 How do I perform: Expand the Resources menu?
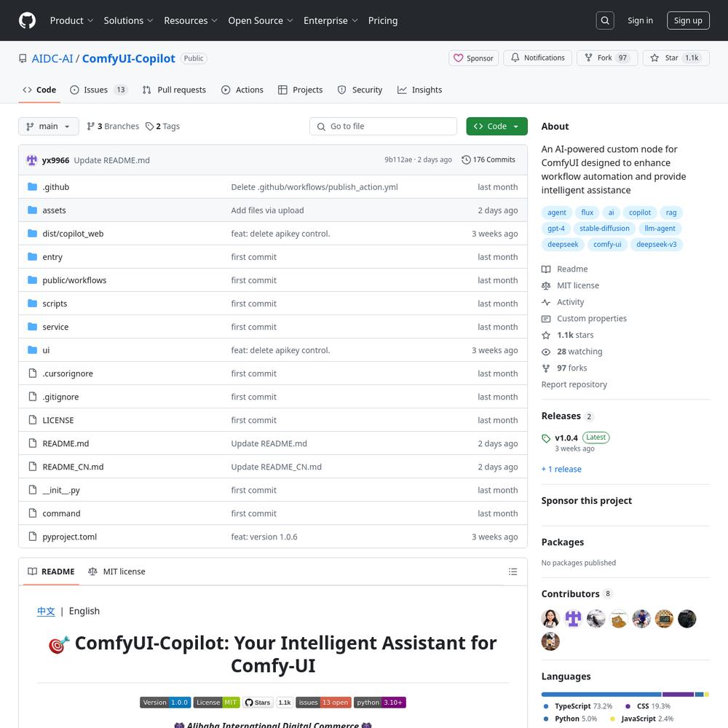[190, 20]
